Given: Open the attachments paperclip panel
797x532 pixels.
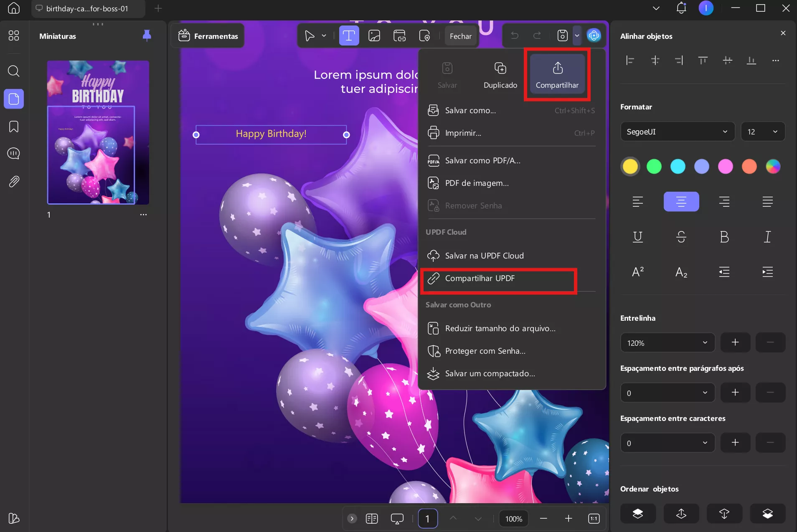Looking at the screenshot, I should [14, 181].
